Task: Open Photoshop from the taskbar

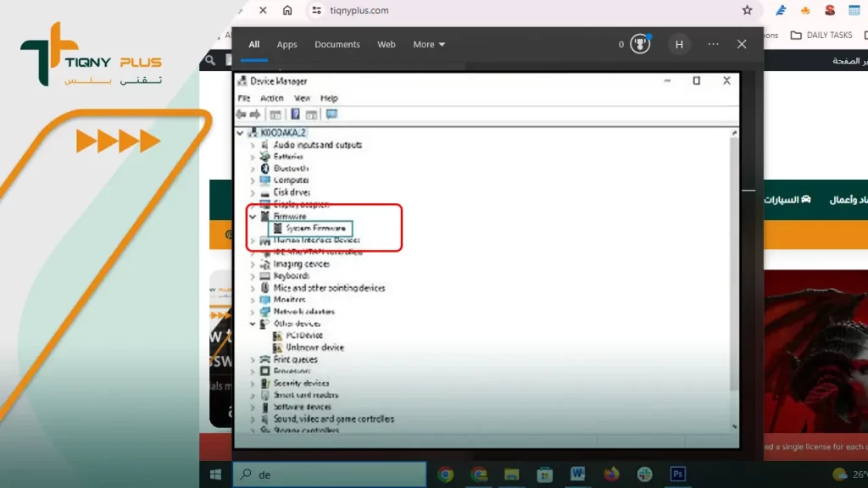Action: tap(677, 474)
